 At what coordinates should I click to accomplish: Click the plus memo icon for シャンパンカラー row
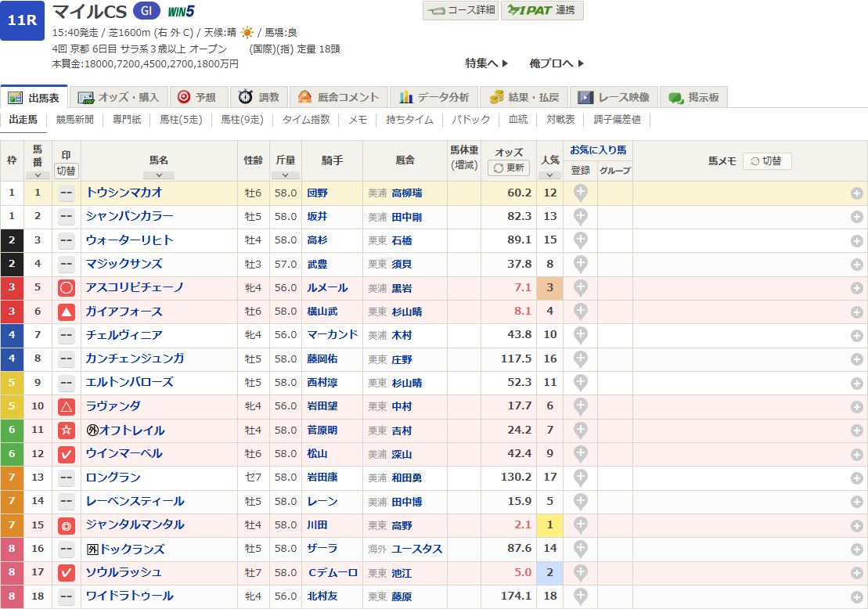click(857, 217)
